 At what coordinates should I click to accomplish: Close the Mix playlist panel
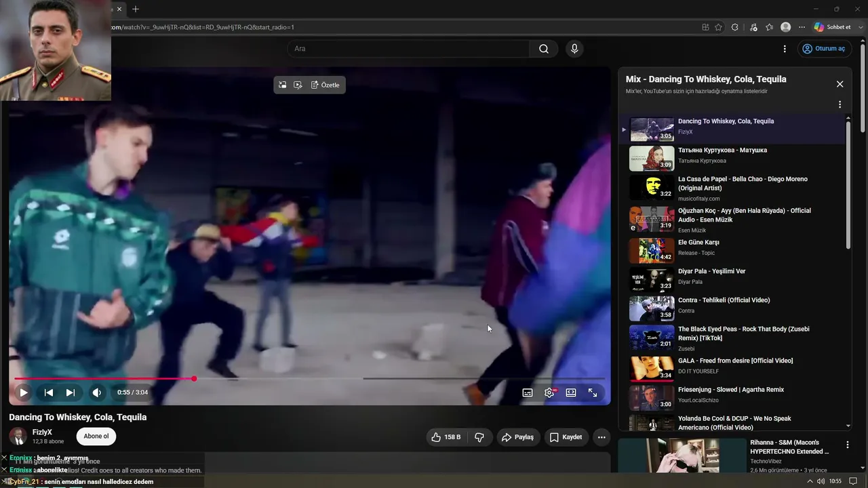coord(840,84)
